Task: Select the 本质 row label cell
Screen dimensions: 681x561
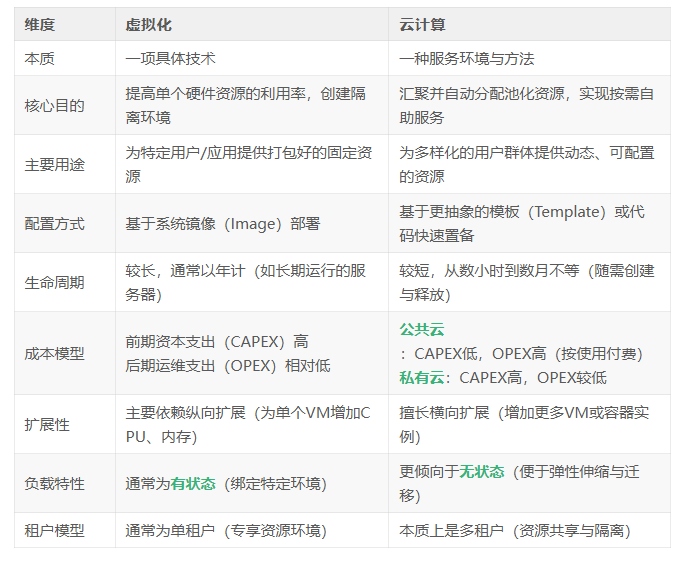Action: point(39,58)
